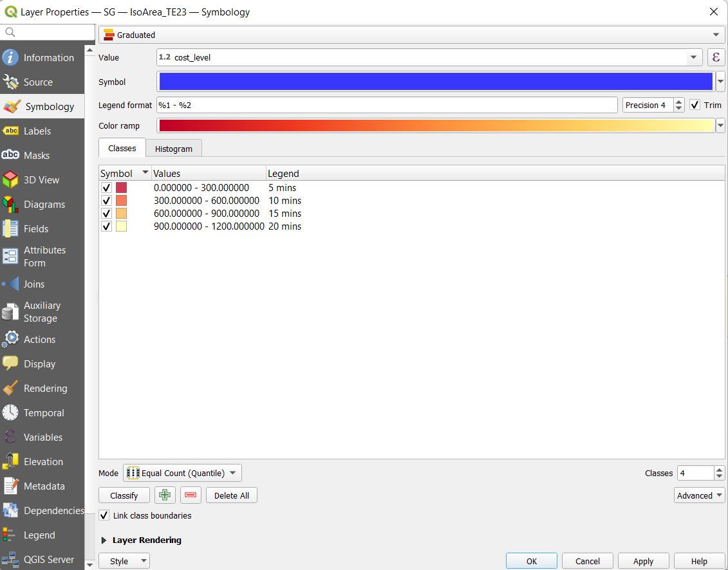This screenshot has height=570, width=728.
Task: Open the Style menu button
Action: [x=124, y=561]
